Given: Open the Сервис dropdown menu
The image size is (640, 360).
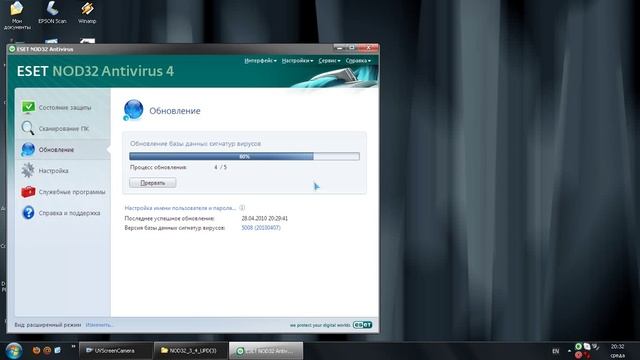Looking at the screenshot, I should click(x=329, y=60).
